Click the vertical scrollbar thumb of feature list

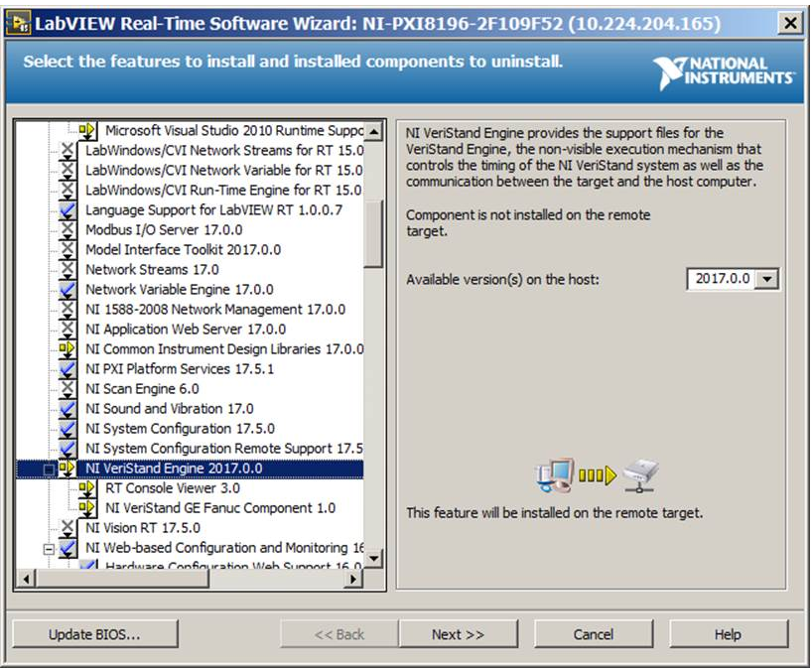click(373, 233)
